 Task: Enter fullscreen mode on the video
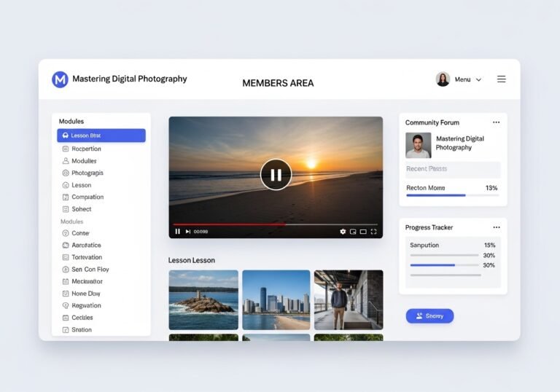[x=373, y=232]
